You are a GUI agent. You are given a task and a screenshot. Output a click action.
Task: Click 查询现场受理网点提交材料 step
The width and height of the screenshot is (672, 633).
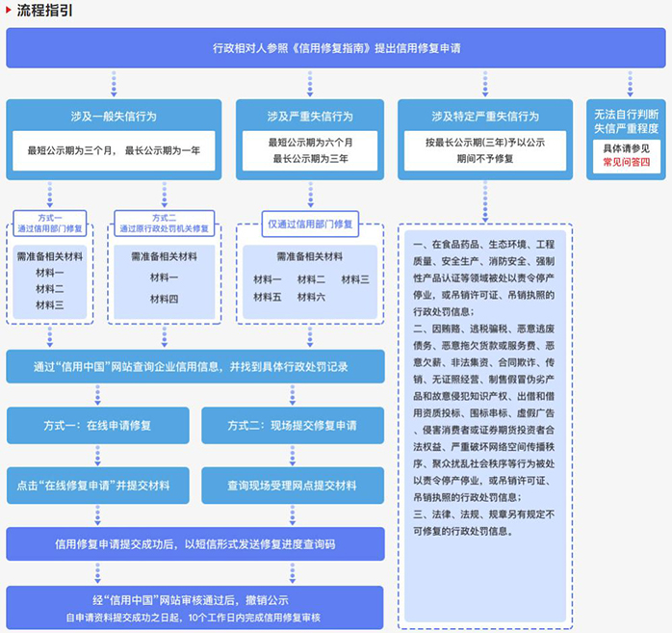293,486
